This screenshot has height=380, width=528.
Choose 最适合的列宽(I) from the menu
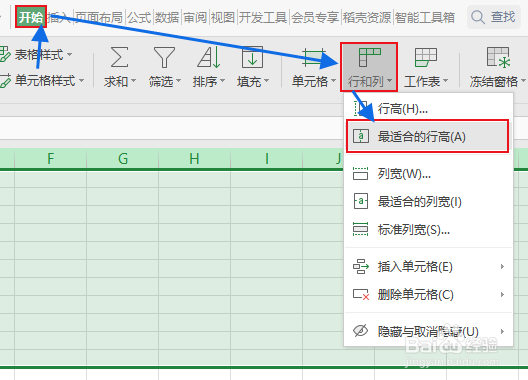pos(428,201)
